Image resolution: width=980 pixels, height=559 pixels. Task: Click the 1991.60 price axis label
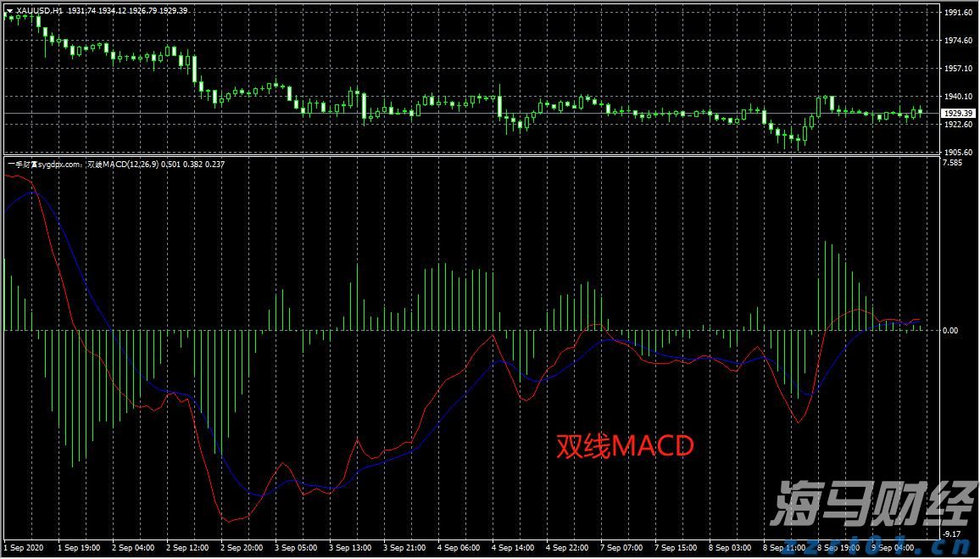957,13
